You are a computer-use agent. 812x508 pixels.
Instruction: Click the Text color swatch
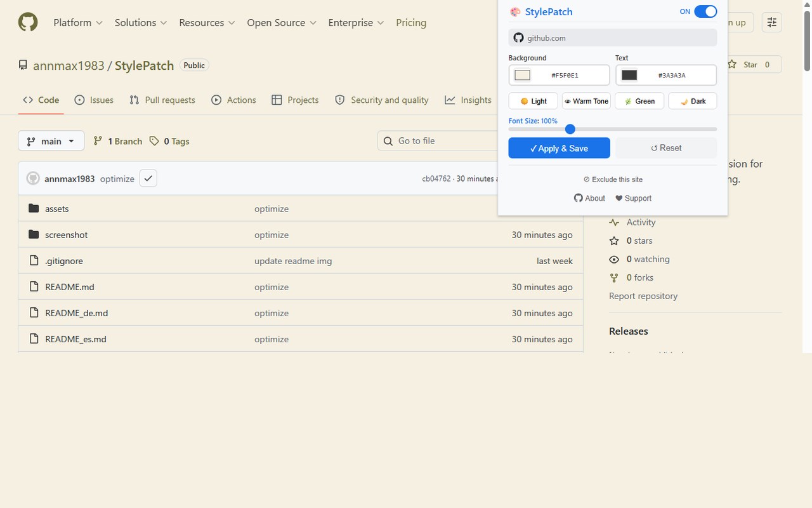click(629, 75)
